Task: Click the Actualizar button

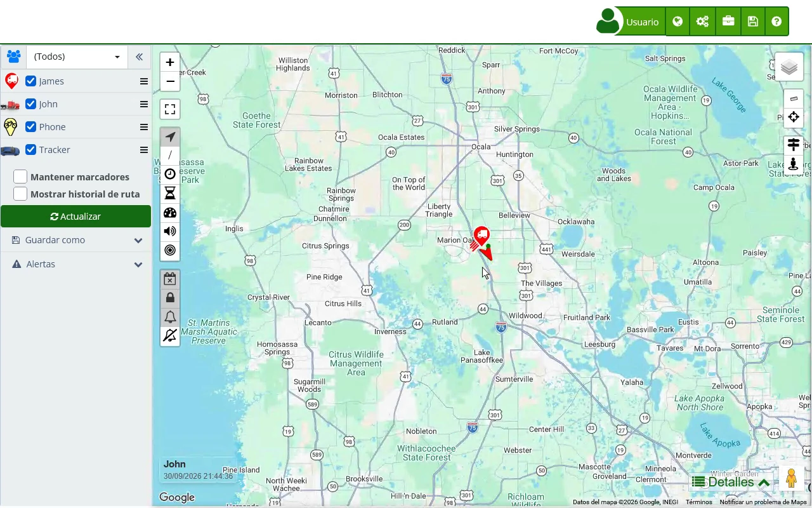Action: (x=75, y=217)
